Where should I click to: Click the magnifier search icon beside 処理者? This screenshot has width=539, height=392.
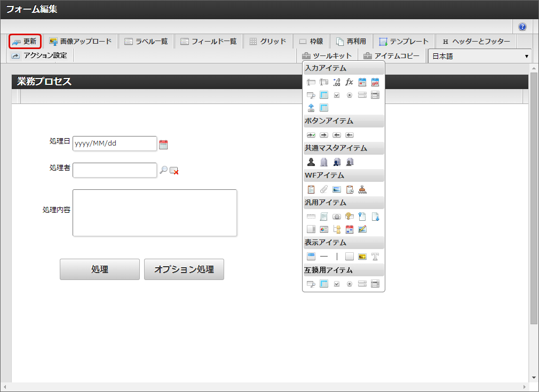click(x=163, y=170)
